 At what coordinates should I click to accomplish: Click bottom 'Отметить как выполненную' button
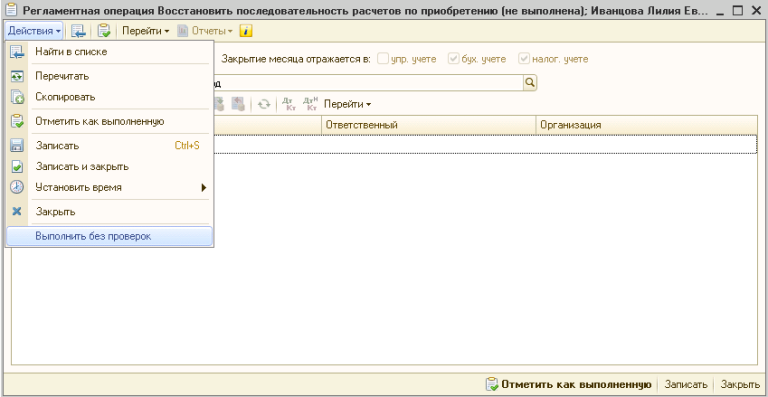568,384
